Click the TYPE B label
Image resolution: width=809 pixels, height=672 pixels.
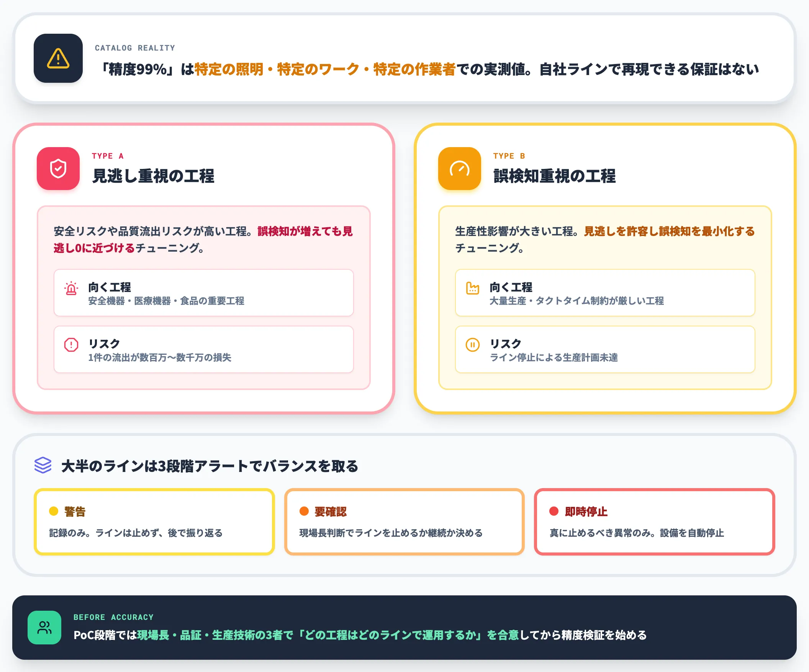509,156
